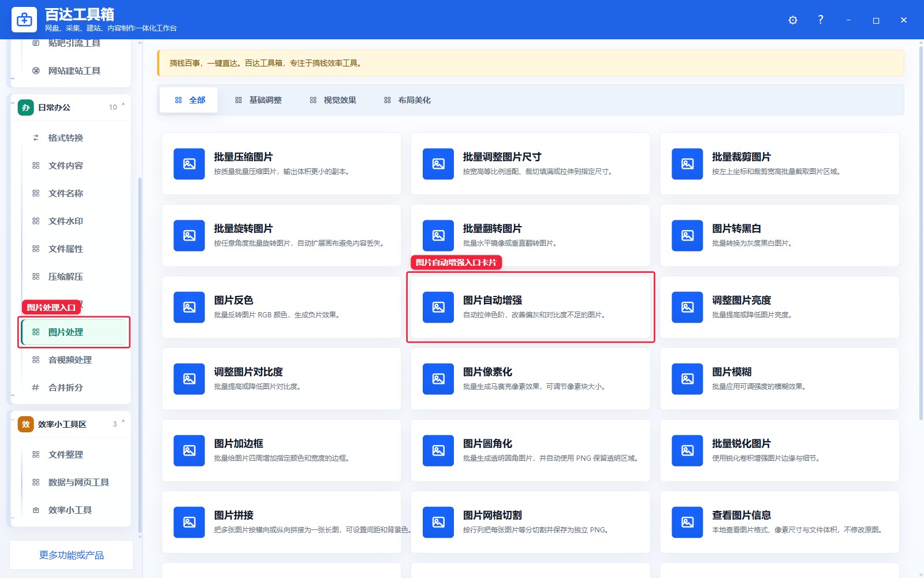Click the 批量调整图片尺寸 card icon
Viewport: 924px width, 578px height.
(438, 164)
